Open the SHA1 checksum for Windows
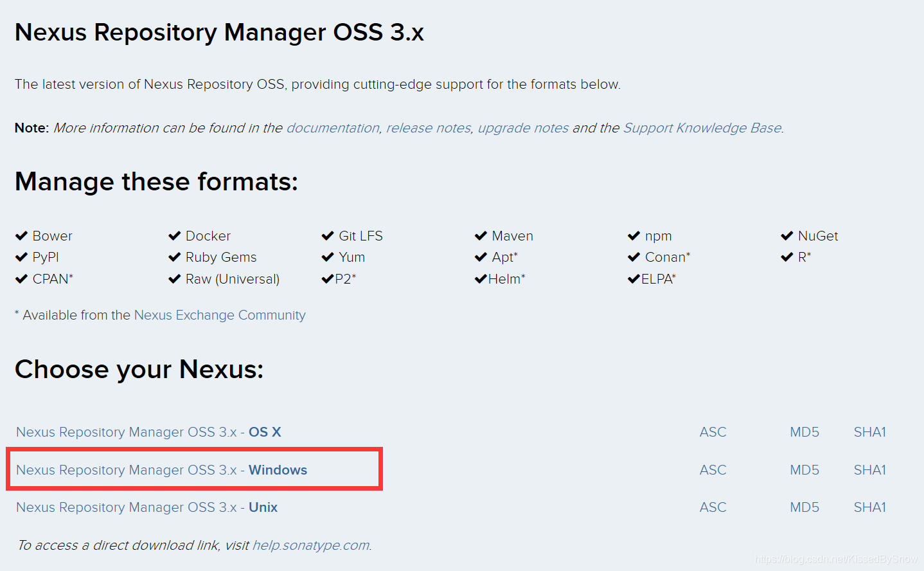924x571 pixels. click(x=869, y=470)
